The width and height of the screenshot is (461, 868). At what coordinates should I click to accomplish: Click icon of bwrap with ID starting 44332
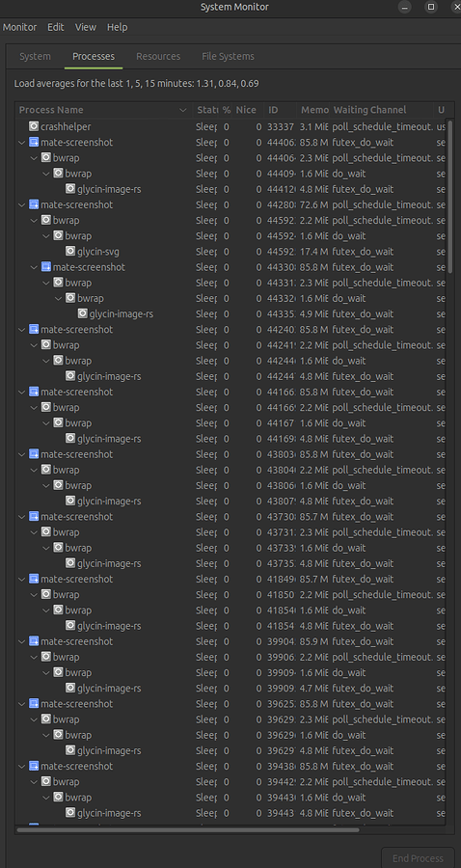click(x=70, y=298)
